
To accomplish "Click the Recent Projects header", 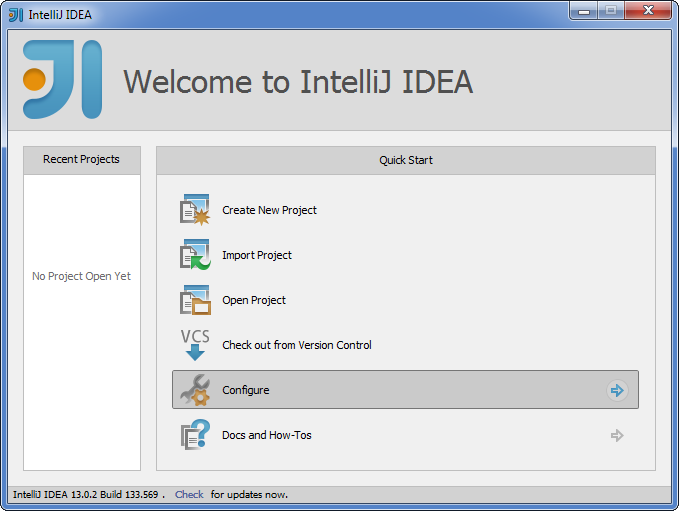I will tap(81, 160).
